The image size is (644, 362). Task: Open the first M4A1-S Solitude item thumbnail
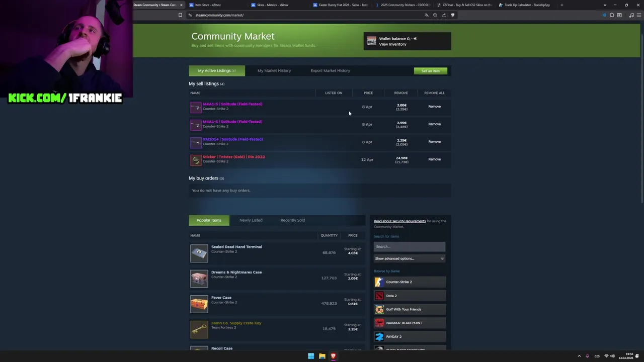(x=196, y=107)
